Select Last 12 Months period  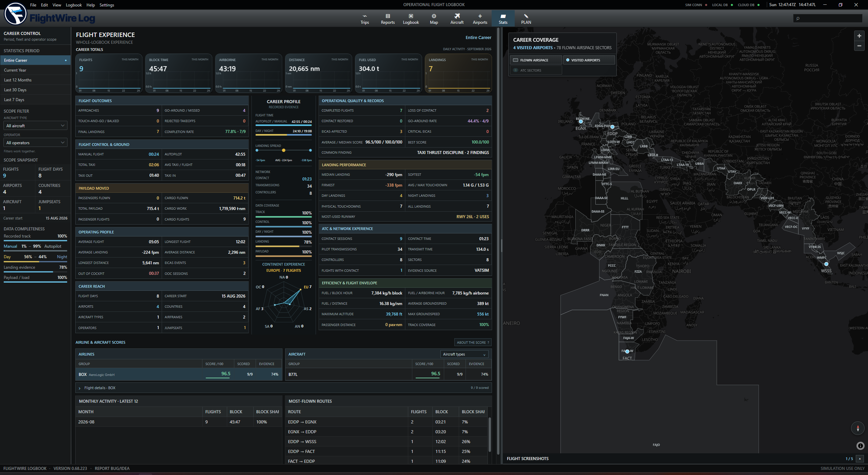(35, 80)
